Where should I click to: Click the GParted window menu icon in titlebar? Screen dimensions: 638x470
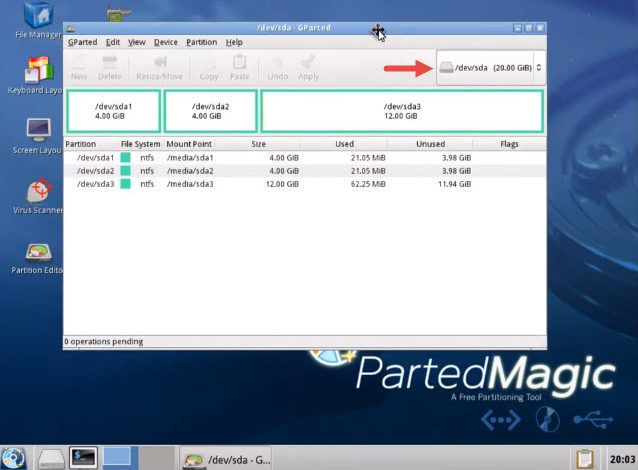pyautogui.click(x=71, y=28)
